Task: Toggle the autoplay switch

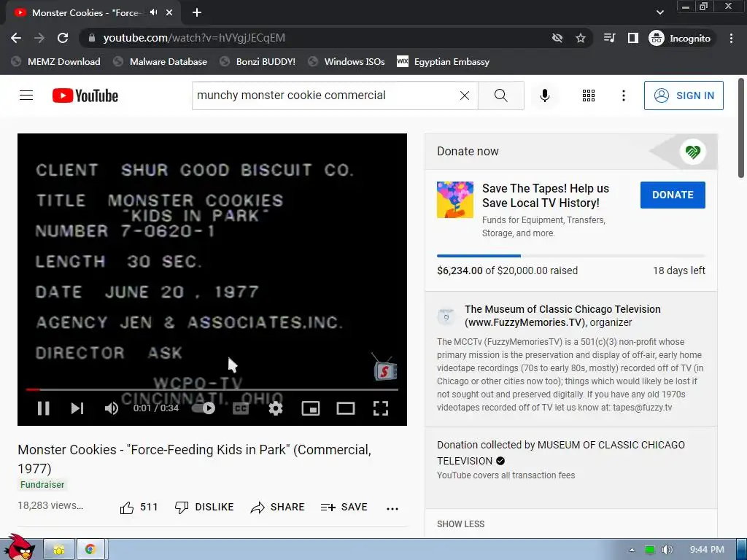Action: point(204,408)
